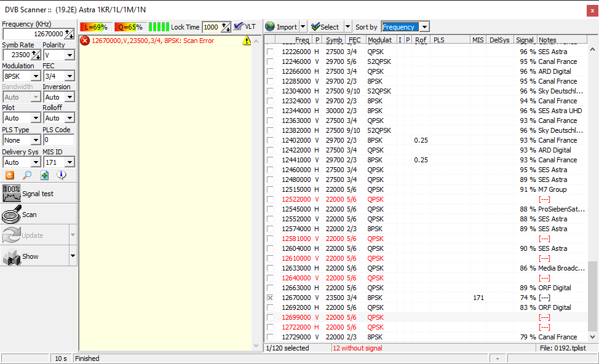Viewport: 599px width, 364px height.
Task: Click the Scan button
Action: (x=39, y=215)
